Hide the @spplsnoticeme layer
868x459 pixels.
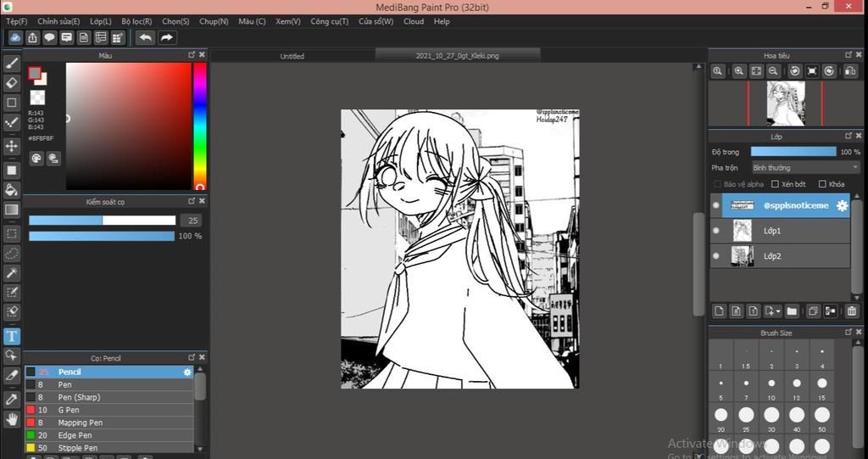click(715, 205)
